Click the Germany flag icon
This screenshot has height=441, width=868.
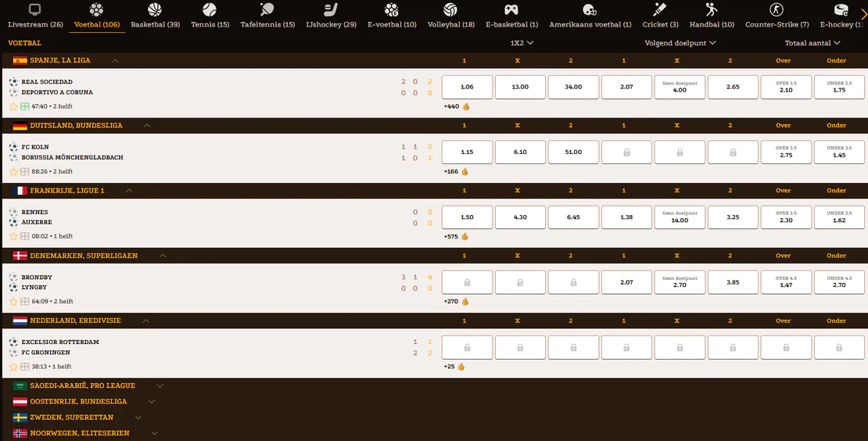click(x=20, y=126)
